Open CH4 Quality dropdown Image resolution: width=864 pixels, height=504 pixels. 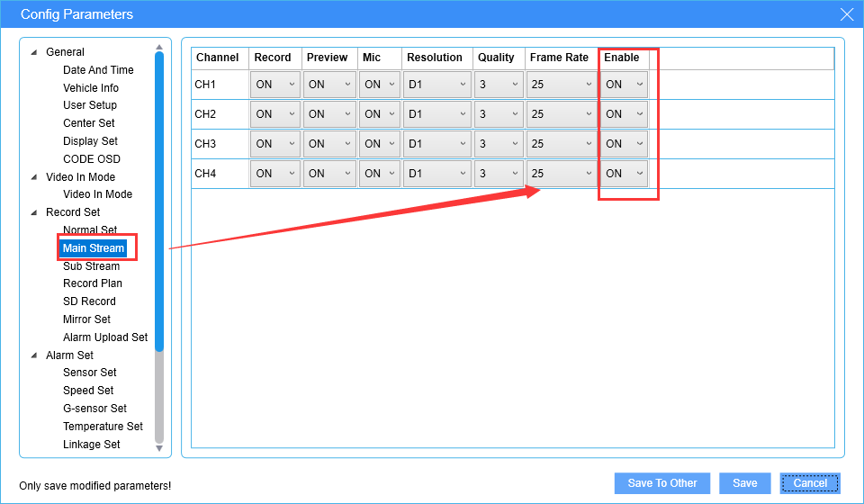[x=498, y=174]
